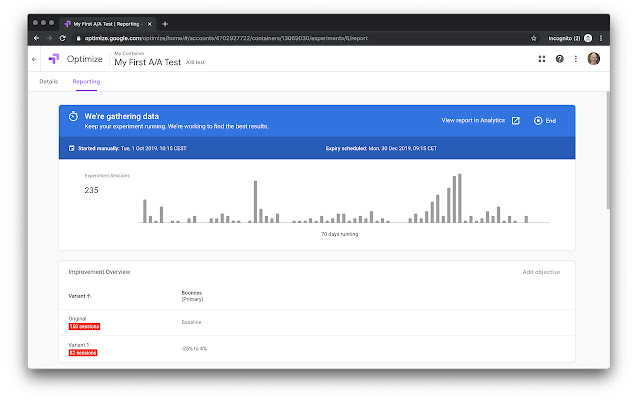Open the Optimize help icon
This screenshot has width=640, height=400.
click(560, 59)
